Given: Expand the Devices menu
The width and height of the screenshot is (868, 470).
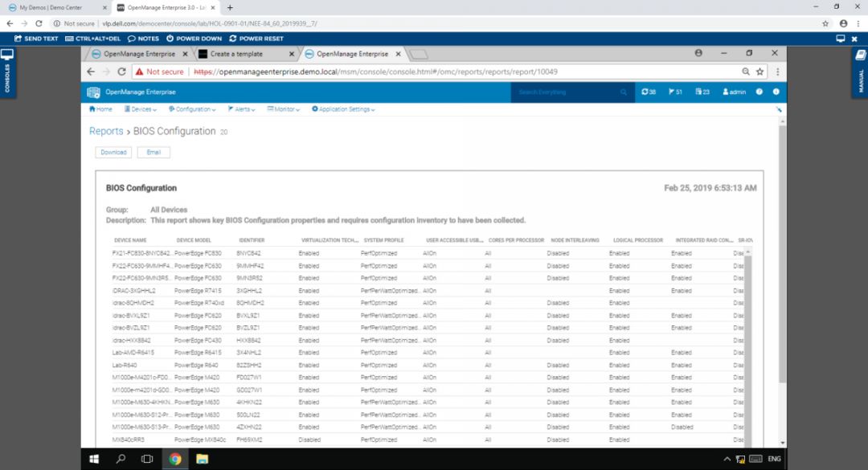Looking at the screenshot, I should click(x=141, y=109).
